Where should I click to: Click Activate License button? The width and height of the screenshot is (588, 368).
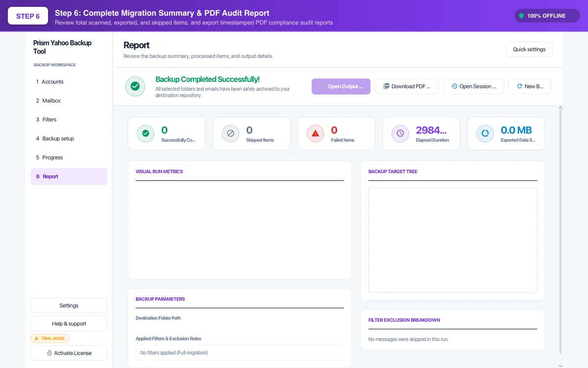[x=69, y=353]
